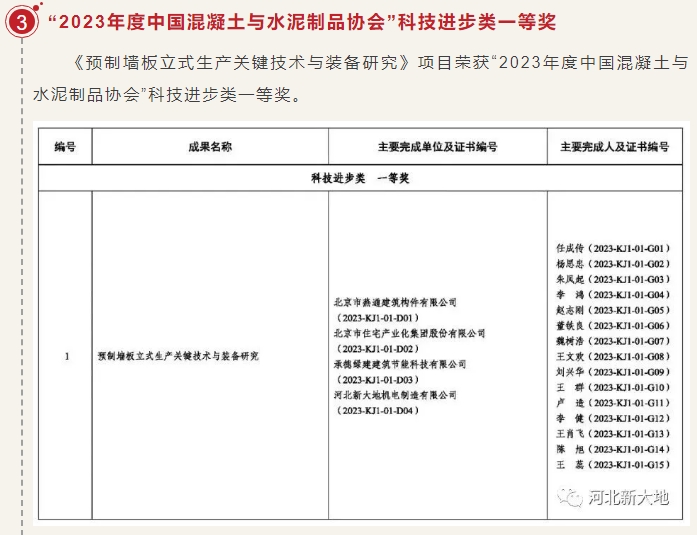Click the row ending in G02

613,264
